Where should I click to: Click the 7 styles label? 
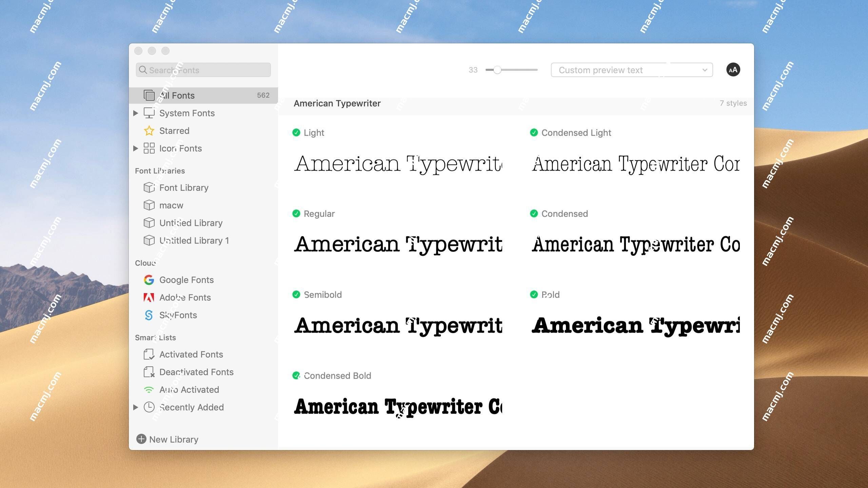(x=733, y=103)
